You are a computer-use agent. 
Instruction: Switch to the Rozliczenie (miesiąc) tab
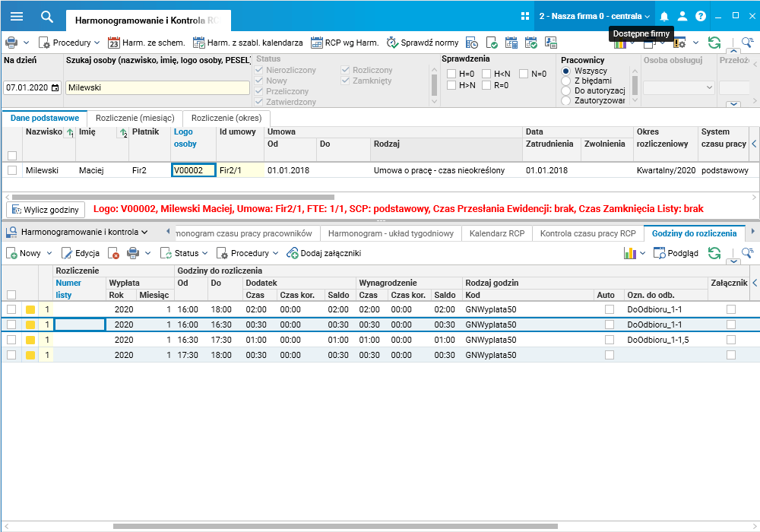135,118
